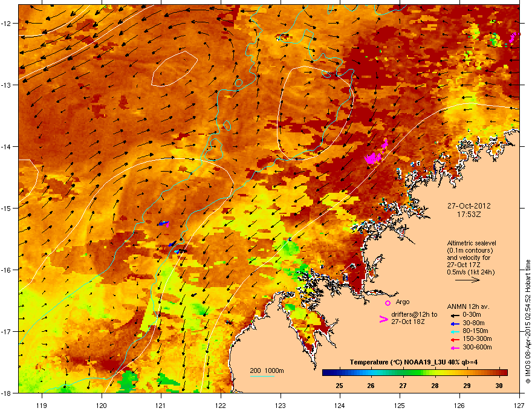Click the Temperature (°C) NOAA19_L3U title
The width and height of the screenshot is (532, 411).
click(x=414, y=362)
